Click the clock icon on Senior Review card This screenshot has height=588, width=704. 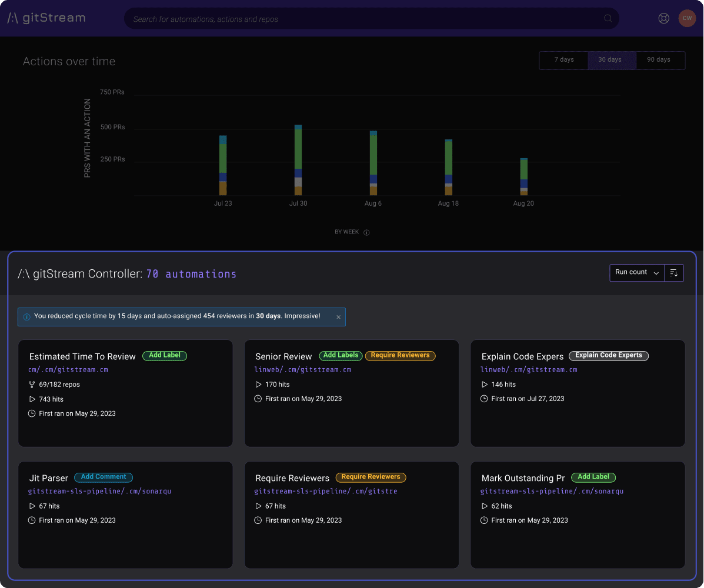click(x=258, y=398)
